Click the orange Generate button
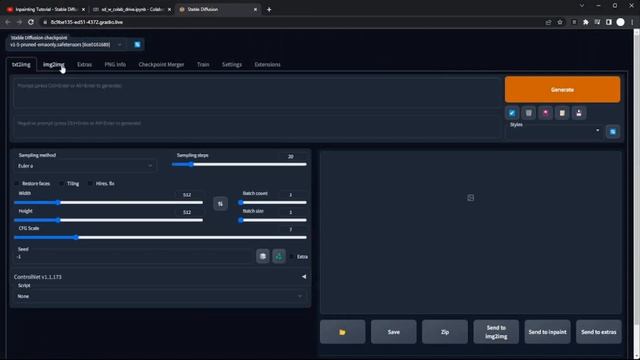The height and width of the screenshot is (360, 640). pyautogui.click(x=562, y=89)
